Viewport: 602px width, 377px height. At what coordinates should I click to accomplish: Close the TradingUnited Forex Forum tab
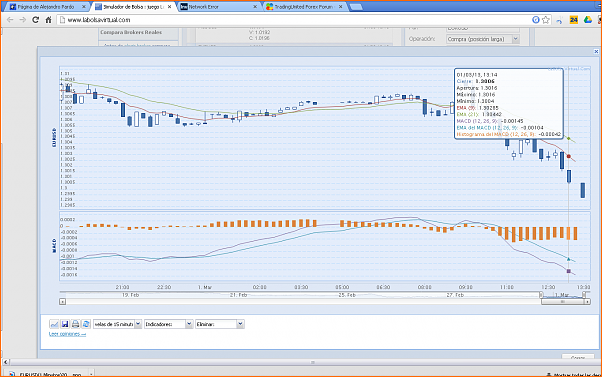pyautogui.click(x=341, y=7)
